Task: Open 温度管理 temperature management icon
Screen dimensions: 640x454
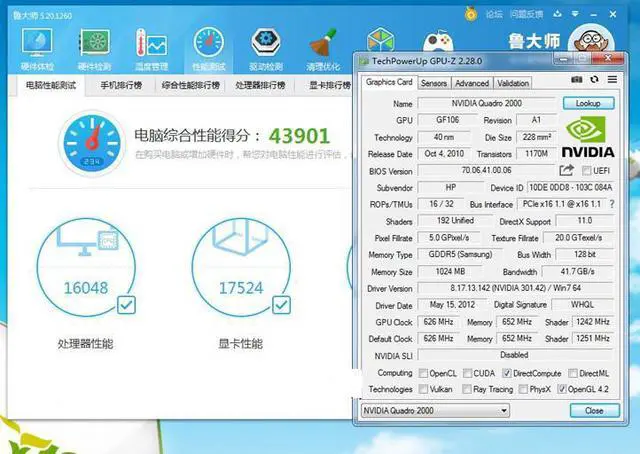Action: click(152, 44)
